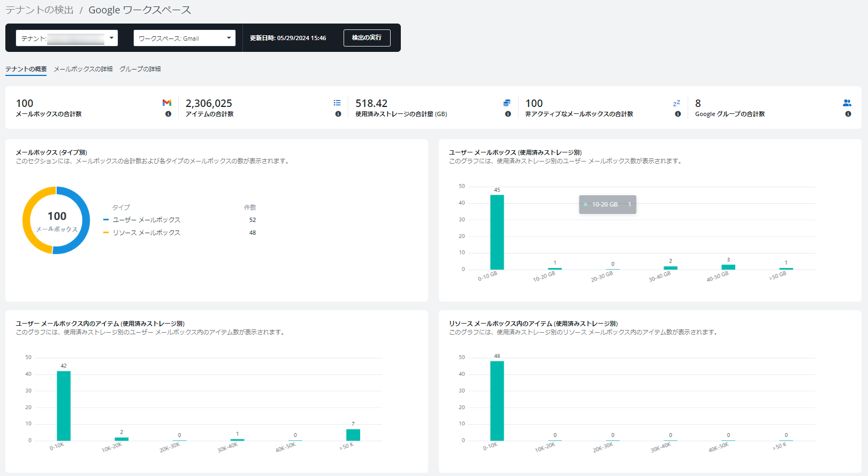Click the 10K-20K bar in user mailbox items chart
Screen dimensions: 868x476
click(121, 439)
